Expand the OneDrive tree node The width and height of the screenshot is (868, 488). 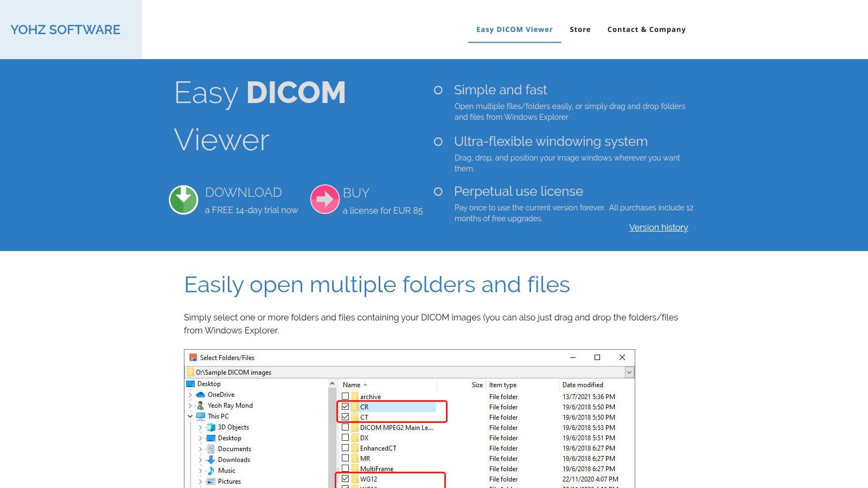point(190,395)
